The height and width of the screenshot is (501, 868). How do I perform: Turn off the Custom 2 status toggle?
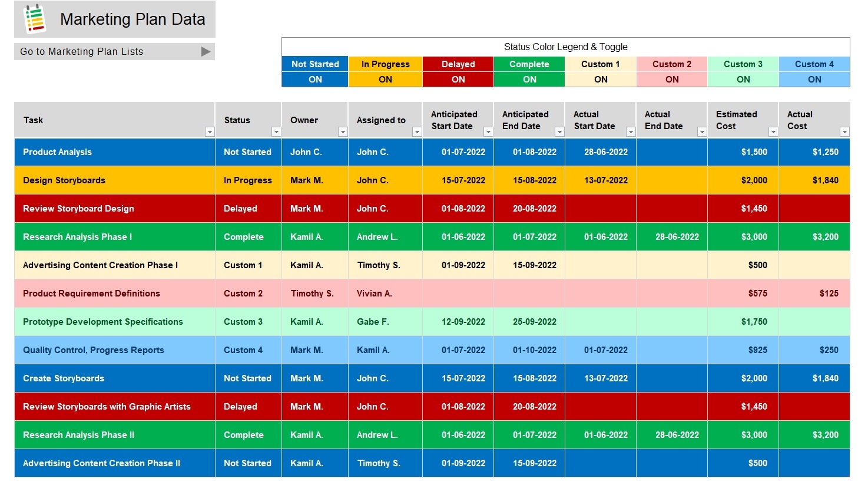tap(672, 79)
